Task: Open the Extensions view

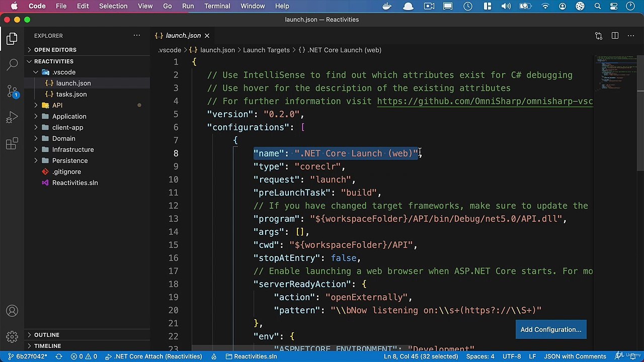Action: 12,144
